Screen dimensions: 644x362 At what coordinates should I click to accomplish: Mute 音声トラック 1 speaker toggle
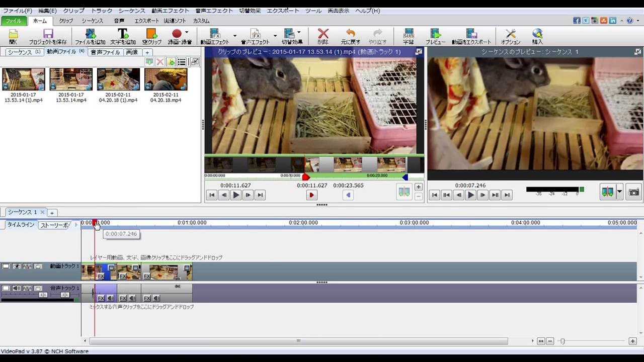(x=17, y=288)
